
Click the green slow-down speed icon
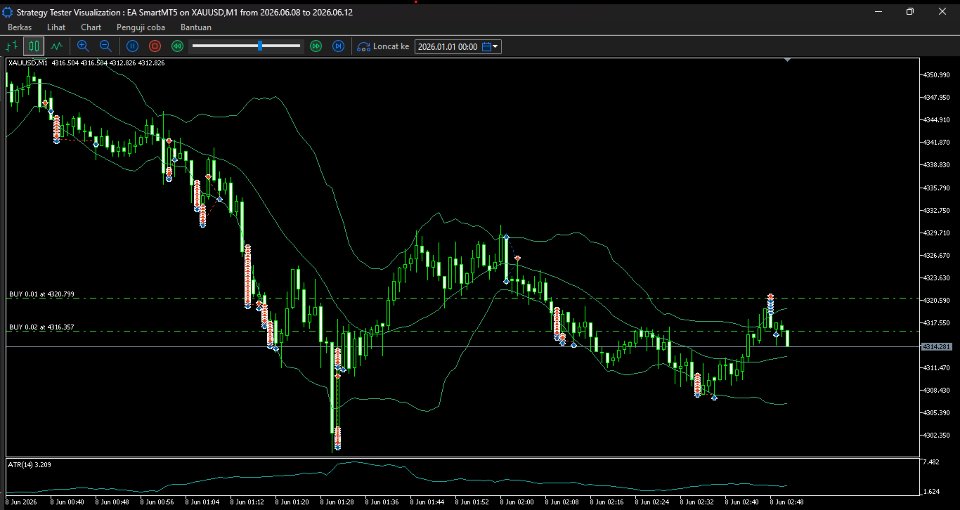tap(178, 46)
